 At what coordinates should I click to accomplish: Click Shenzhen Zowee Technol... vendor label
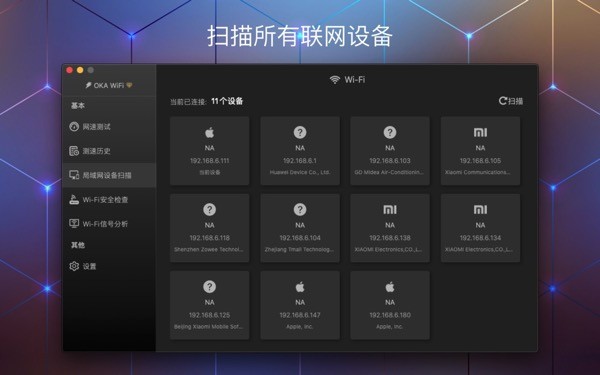coord(209,249)
